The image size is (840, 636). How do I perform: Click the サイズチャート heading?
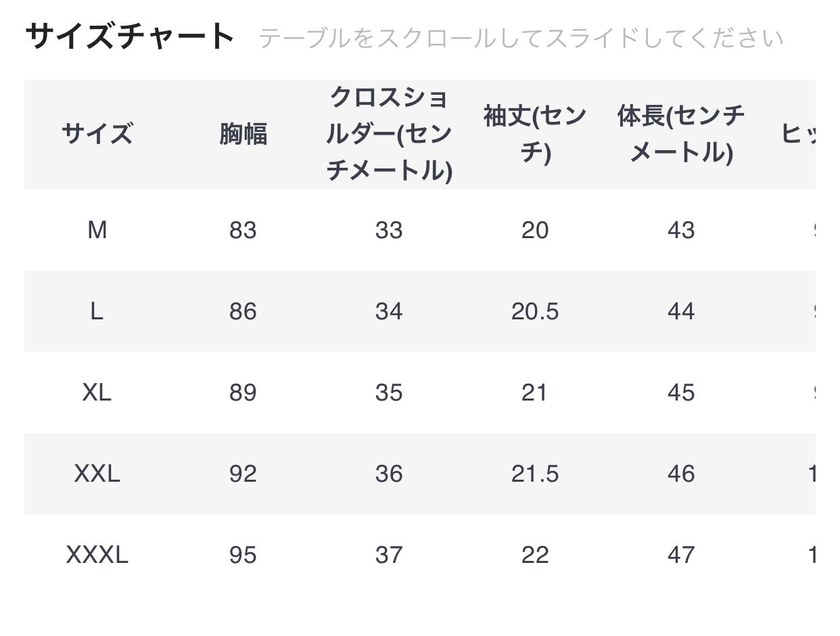130,37
